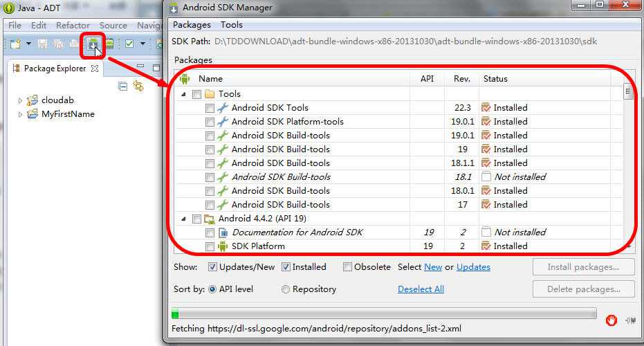Click the fetching progress bar

(384, 314)
